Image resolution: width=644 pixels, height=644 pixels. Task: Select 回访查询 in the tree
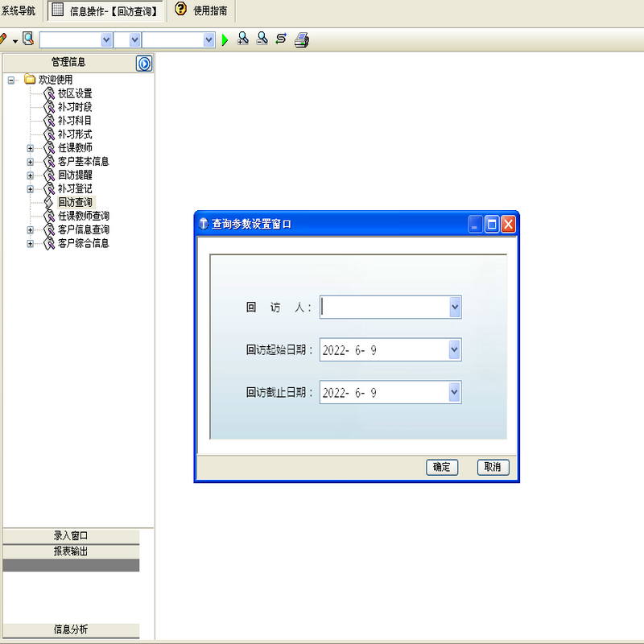tap(75, 202)
